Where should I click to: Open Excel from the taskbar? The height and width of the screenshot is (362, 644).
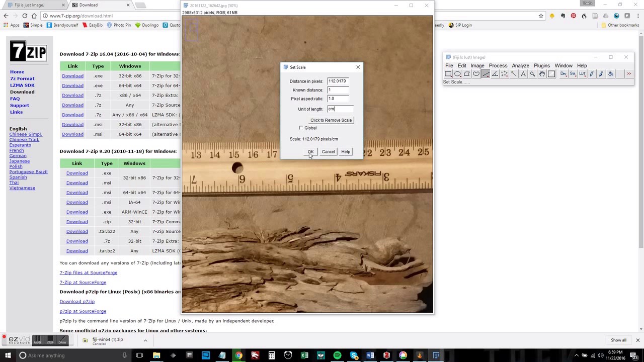click(304, 355)
